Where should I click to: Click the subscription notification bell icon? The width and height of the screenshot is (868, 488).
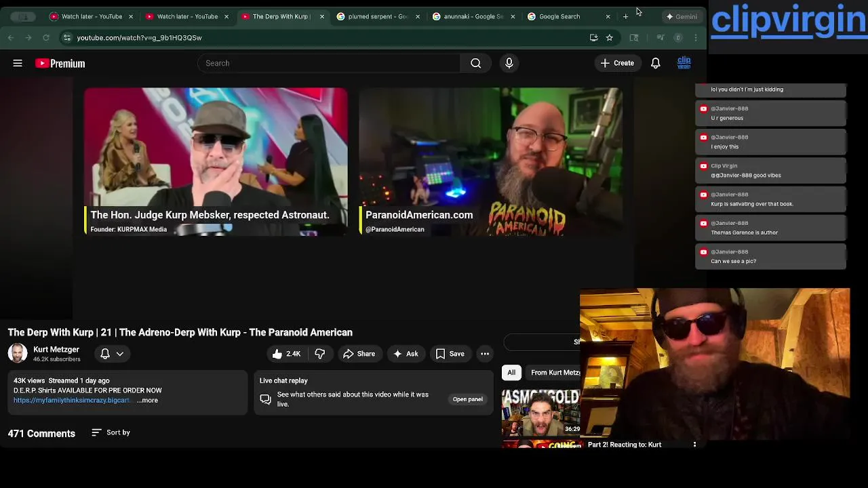coord(105,354)
